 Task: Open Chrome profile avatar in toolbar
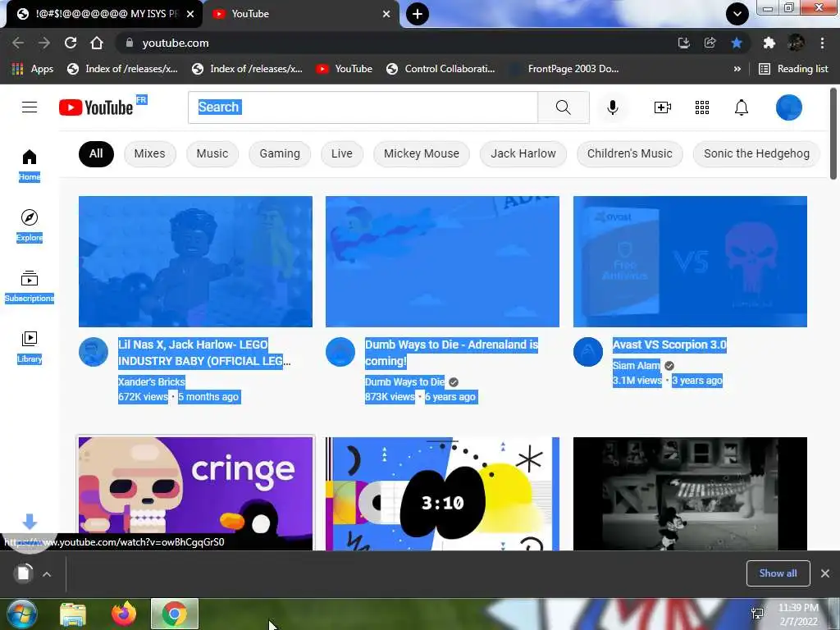796,43
